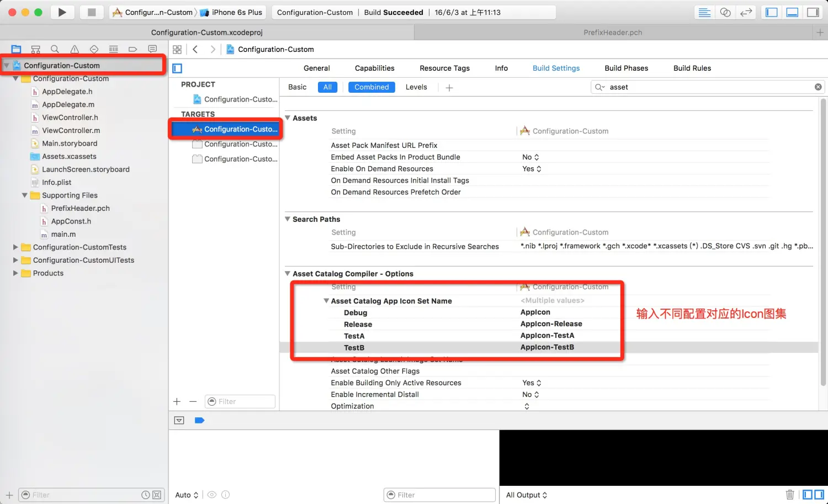Go forward in editor history

[213, 49]
